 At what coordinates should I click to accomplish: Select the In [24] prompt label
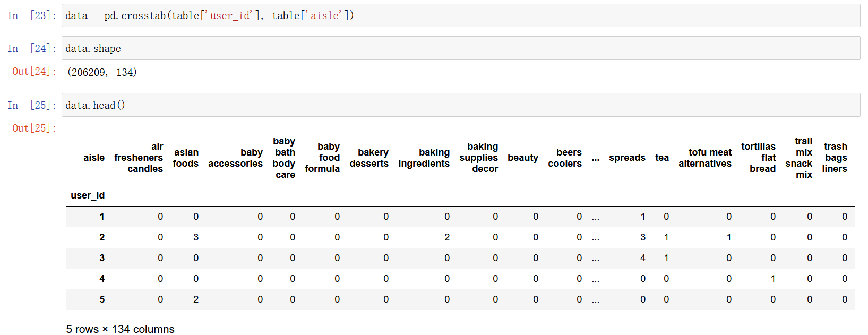(31, 48)
